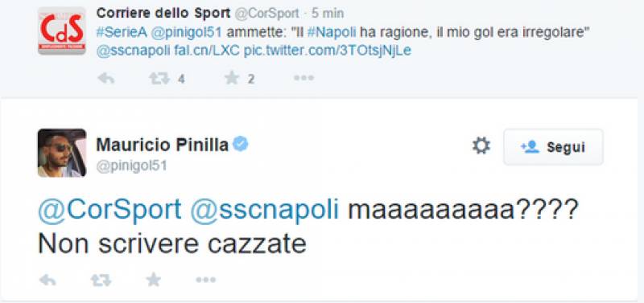The width and height of the screenshot is (644, 303).
Task: Open the gear settings menu for Pinilla
Action: click(481, 146)
